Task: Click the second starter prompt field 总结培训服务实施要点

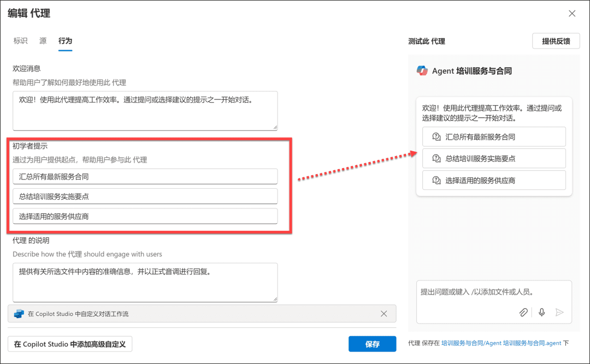Action: pos(145,196)
